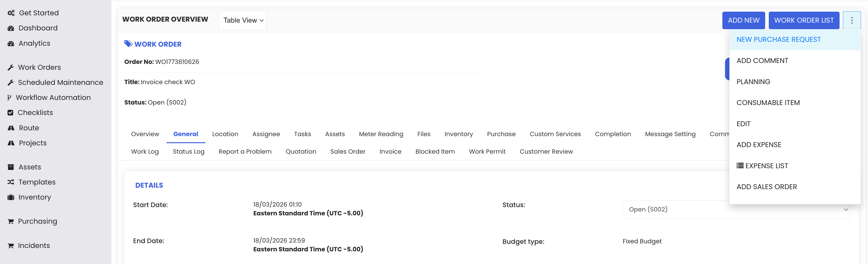Viewport: 868px width, 264px height.
Task: Click the Workflow Automation branch icon
Action: tap(9, 98)
